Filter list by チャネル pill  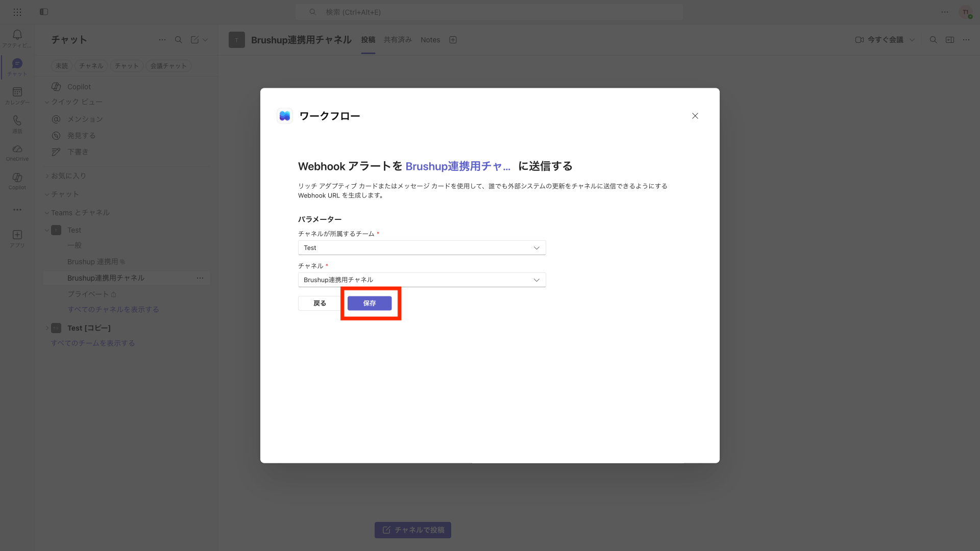tap(91, 66)
